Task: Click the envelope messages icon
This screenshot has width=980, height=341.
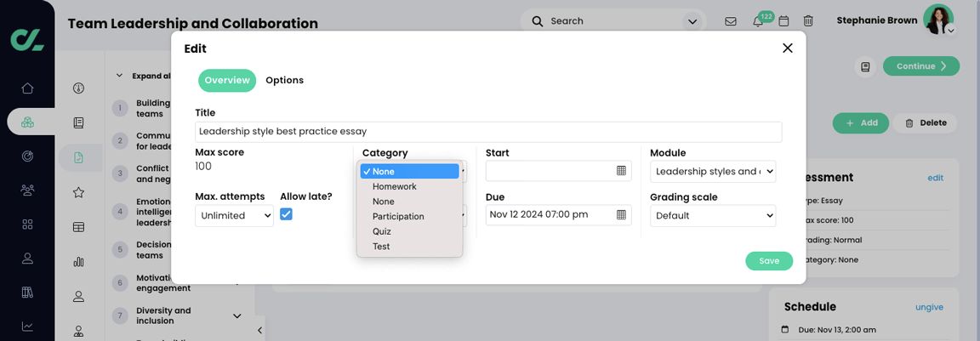Action: pos(731,21)
